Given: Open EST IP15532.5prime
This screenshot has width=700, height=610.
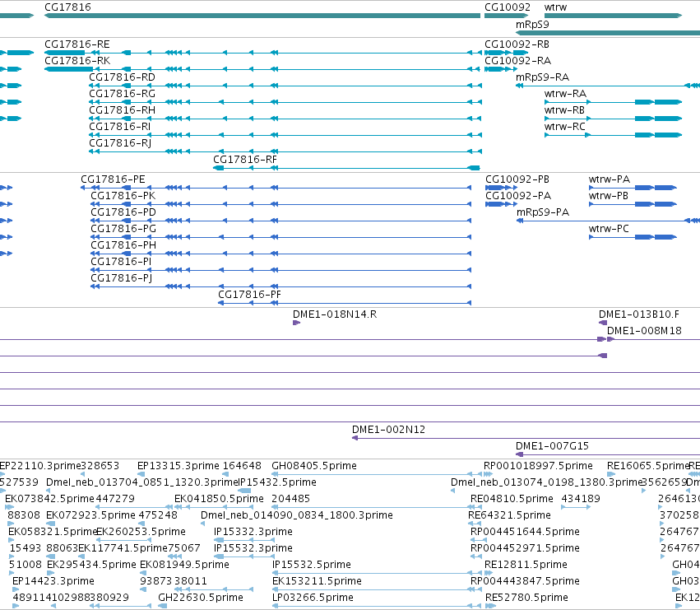Looking at the screenshot, I should coord(312,565).
